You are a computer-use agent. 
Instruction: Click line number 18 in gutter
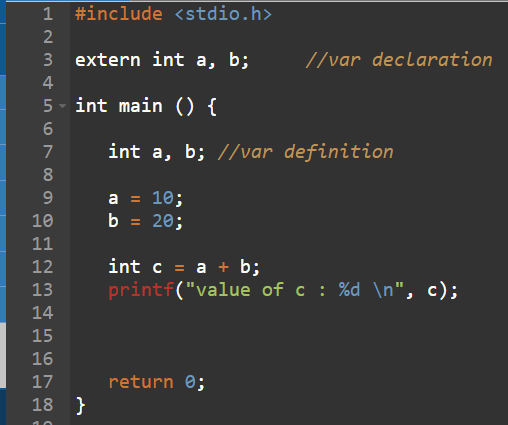43,405
